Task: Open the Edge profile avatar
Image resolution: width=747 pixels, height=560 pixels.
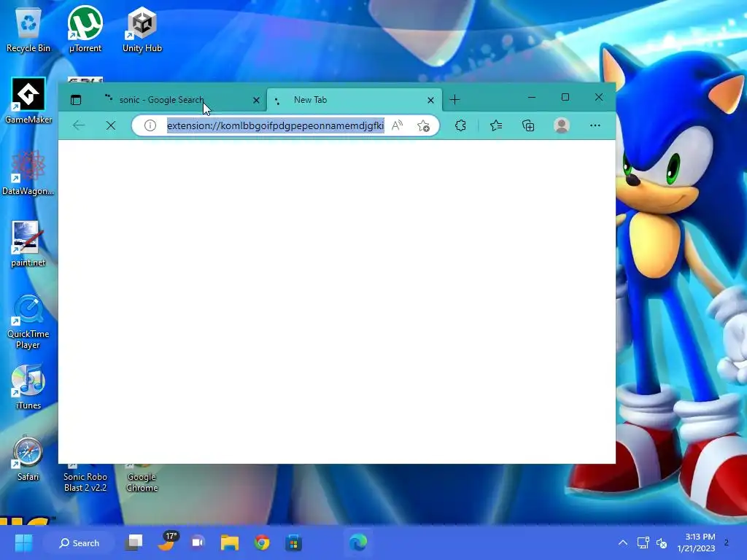Action: pos(562,125)
